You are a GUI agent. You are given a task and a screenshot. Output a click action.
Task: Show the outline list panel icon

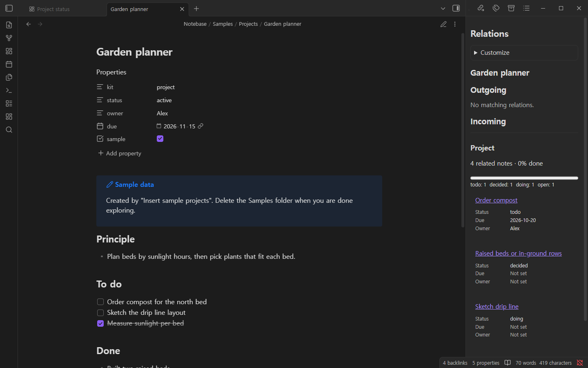[526, 8]
